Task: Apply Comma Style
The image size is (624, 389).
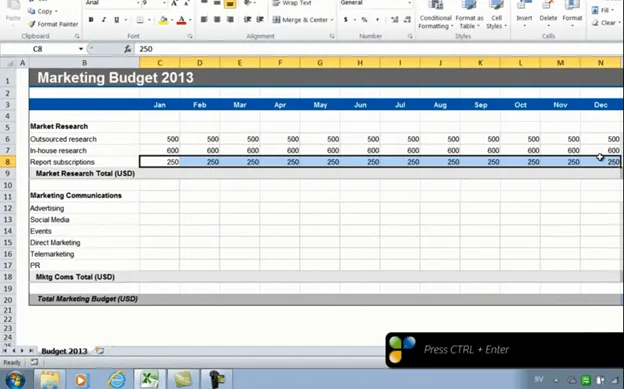Action: click(377, 20)
